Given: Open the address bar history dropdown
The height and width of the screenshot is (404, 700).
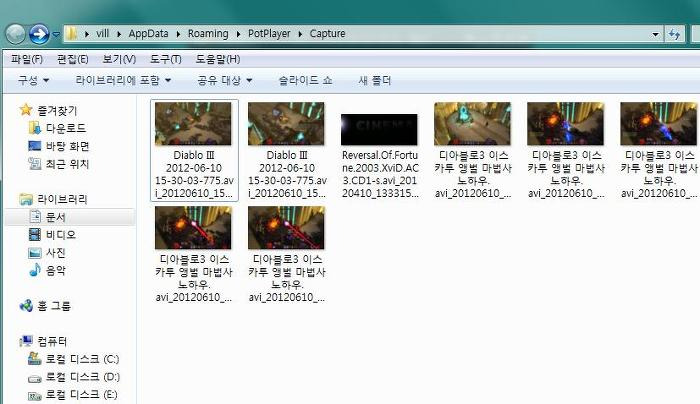Looking at the screenshot, I should 655,34.
